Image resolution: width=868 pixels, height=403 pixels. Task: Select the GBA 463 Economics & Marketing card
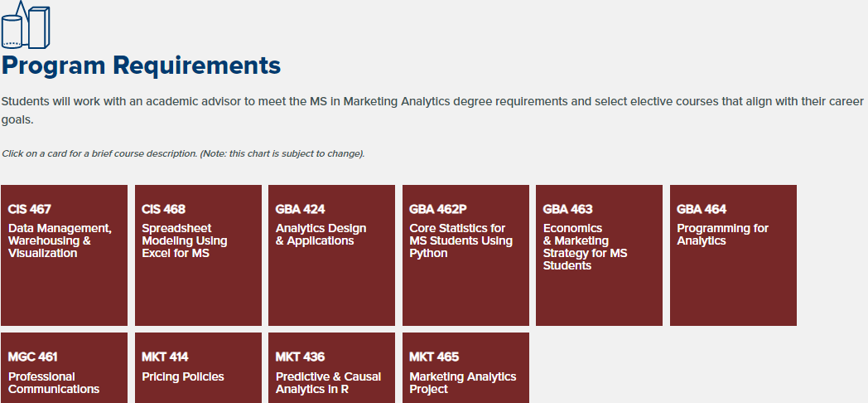599,255
